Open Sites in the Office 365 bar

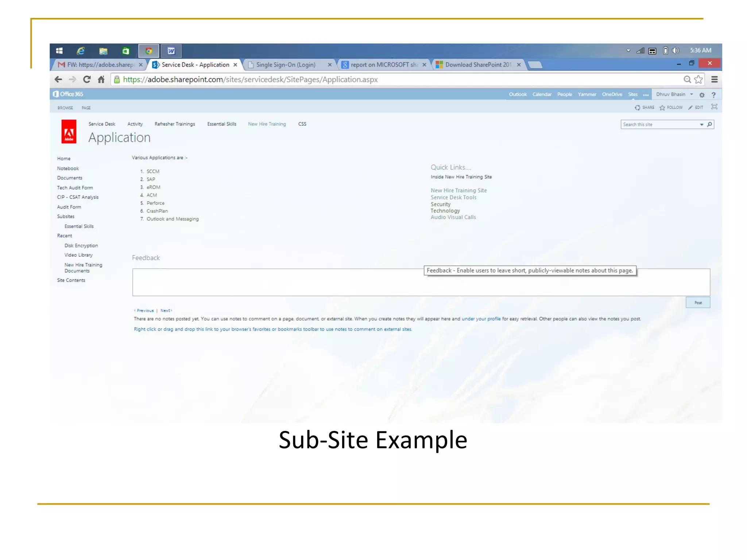632,94
